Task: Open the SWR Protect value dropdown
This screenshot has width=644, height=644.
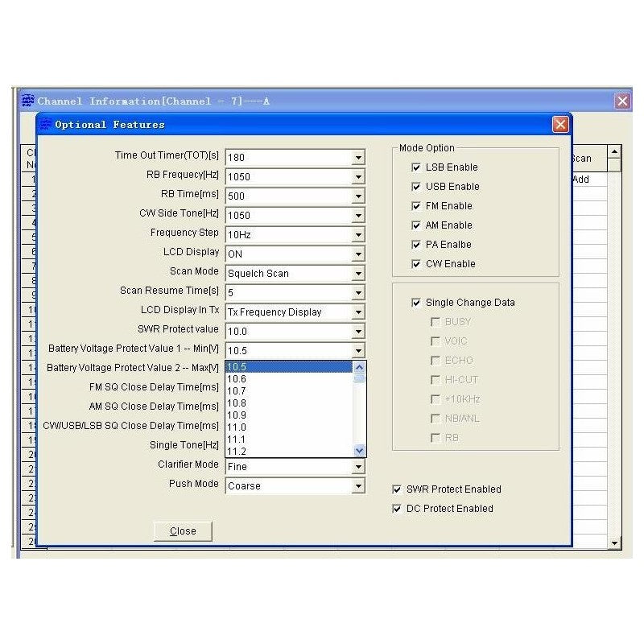Action: click(x=357, y=331)
